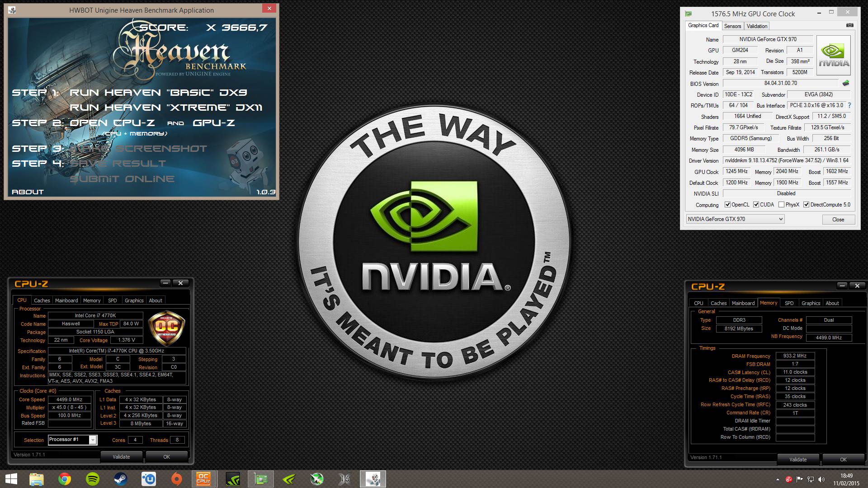Screen dimensions: 868x488
Task: Switch to OC CPU-Z taskbar icon
Action: [x=203, y=479]
